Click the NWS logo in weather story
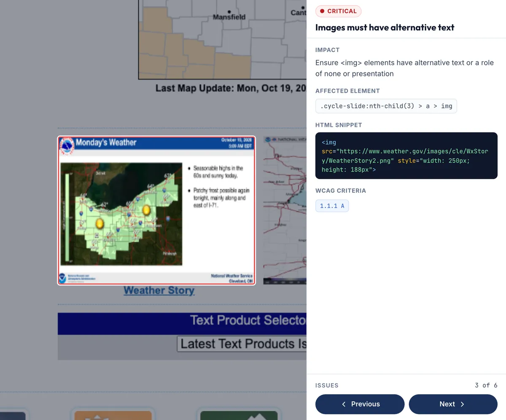The width and height of the screenshot is (506, 420). point(67,147)
